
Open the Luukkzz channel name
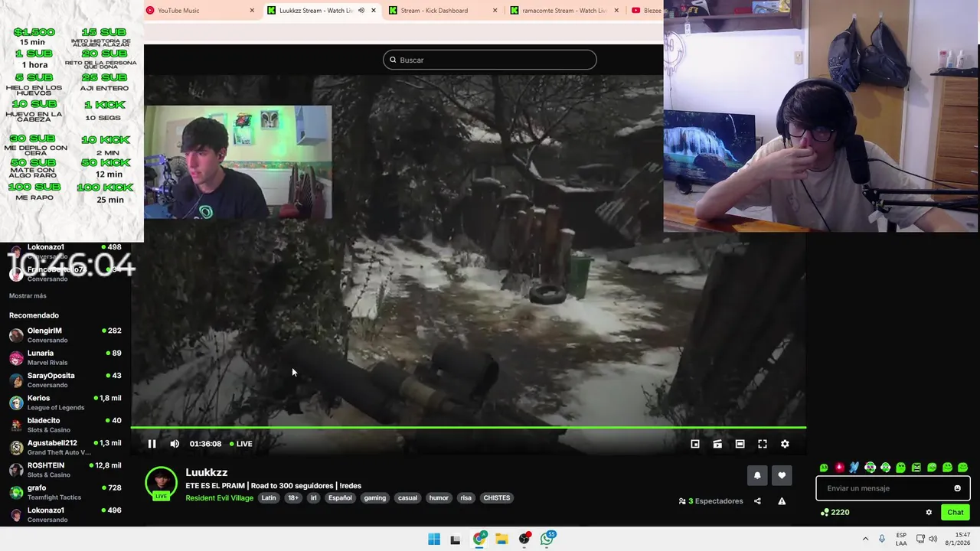click(x=207, y=472)
